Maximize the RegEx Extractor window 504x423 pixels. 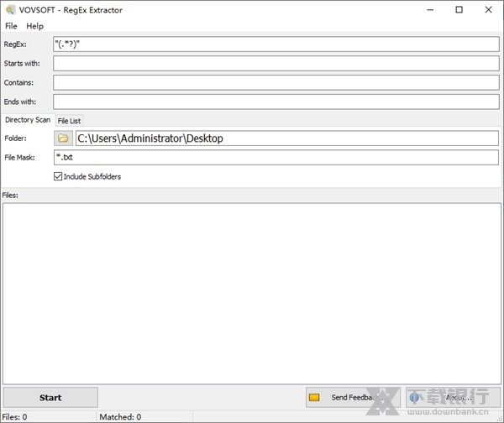point(459,9)
